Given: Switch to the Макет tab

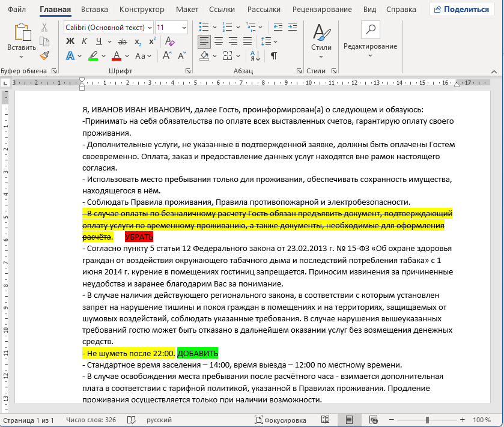Looking at the screenshot, I should coord(187,10).
